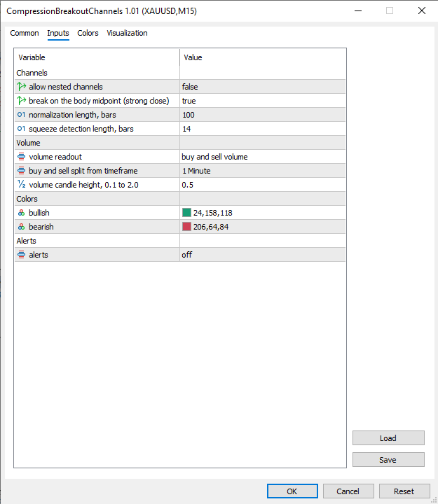Click the Channels group row

(x=180, y=73)
